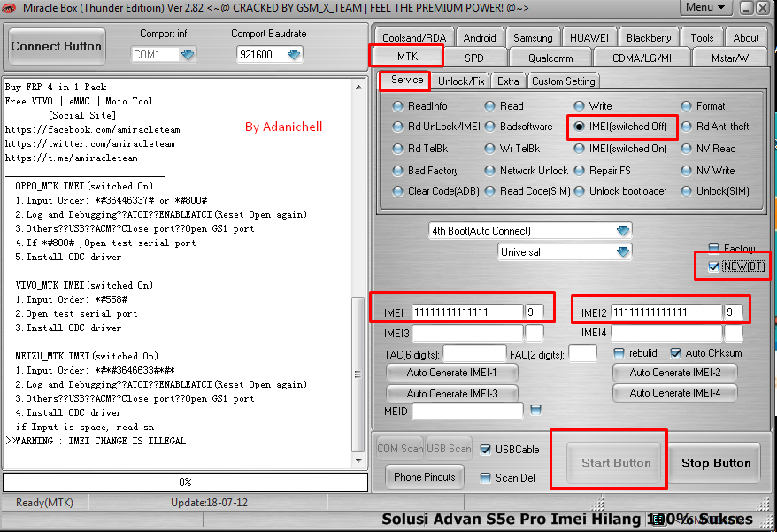
Task: Switch to the Samsung tab
Action: (x=533, y=38)
